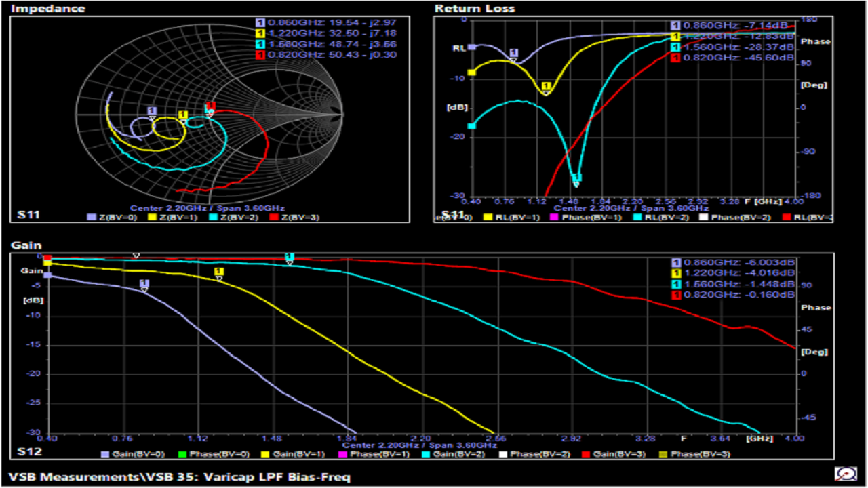868x488 pixels.
Task: Click yellow marker 1 on the Gain trace
Action: 218,272
